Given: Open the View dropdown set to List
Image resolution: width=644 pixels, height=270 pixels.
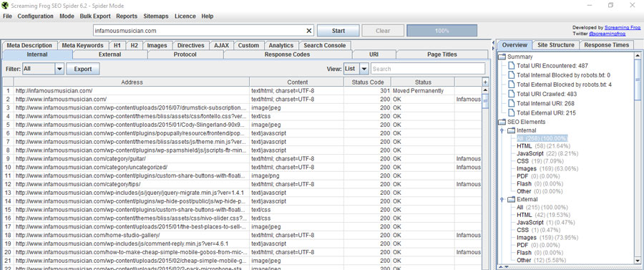Looking at the screenshot, I should click(364, 69).
